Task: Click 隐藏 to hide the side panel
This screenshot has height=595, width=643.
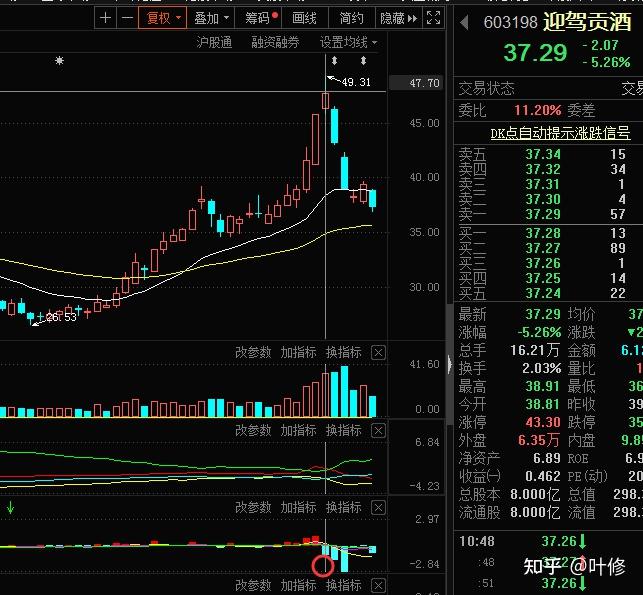Action: coord(398,18)
